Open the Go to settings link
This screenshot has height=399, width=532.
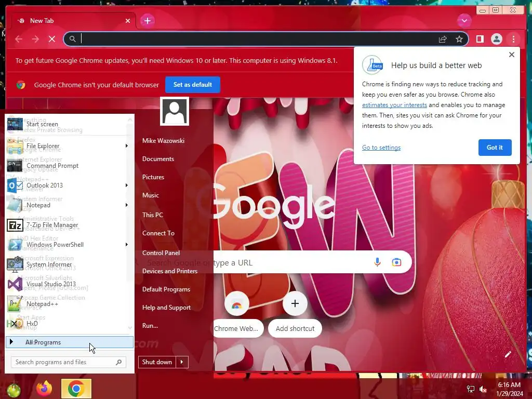pyautogui.click(x=381, y=148)
